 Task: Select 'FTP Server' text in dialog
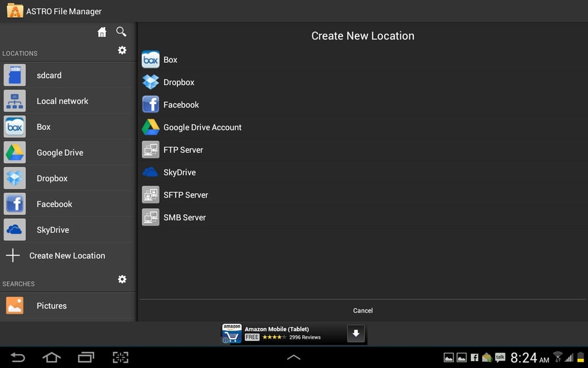(x=183, y=150)
